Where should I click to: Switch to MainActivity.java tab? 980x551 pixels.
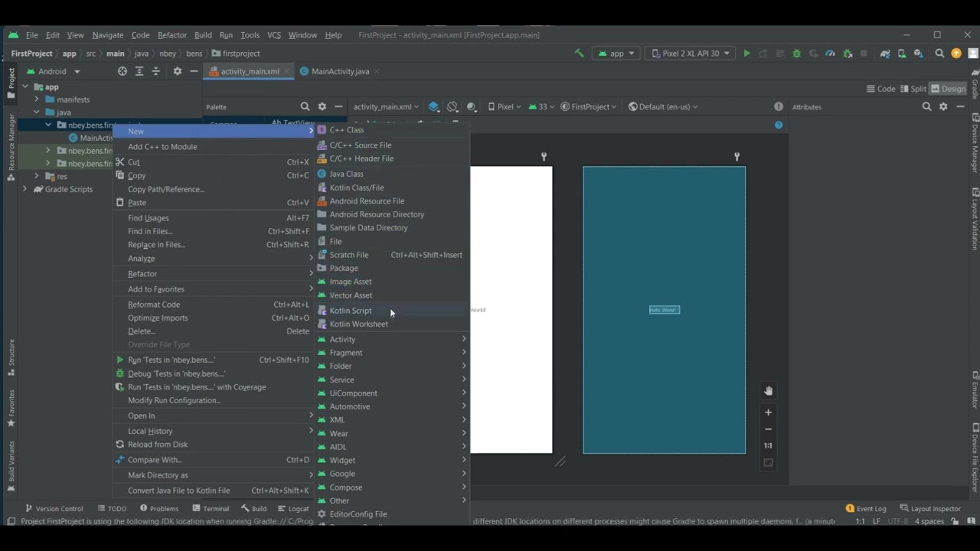tap(340, 71)
